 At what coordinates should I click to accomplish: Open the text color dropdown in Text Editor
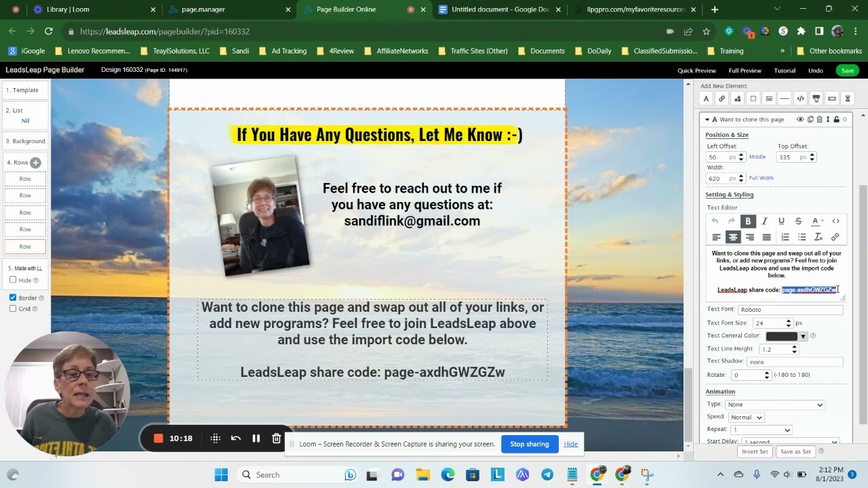pyautogui.click(x=818, y=221)
